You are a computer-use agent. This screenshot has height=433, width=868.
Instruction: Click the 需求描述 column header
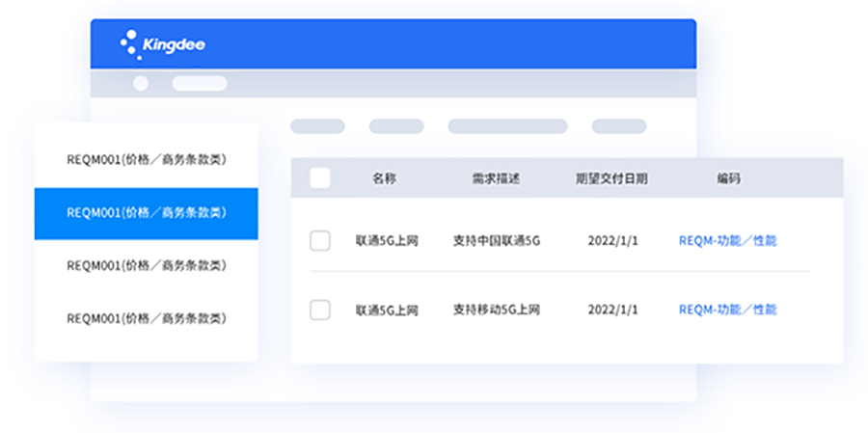496,178
